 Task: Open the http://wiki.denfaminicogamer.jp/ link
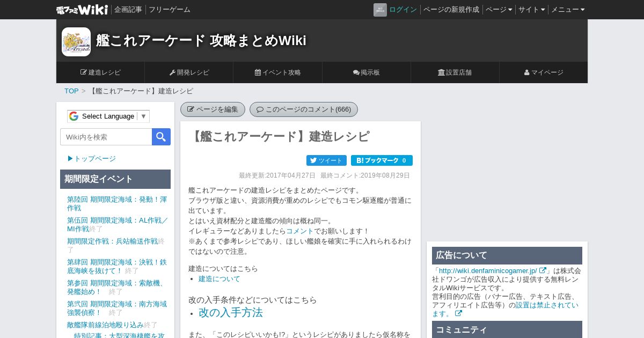(488, 271)
